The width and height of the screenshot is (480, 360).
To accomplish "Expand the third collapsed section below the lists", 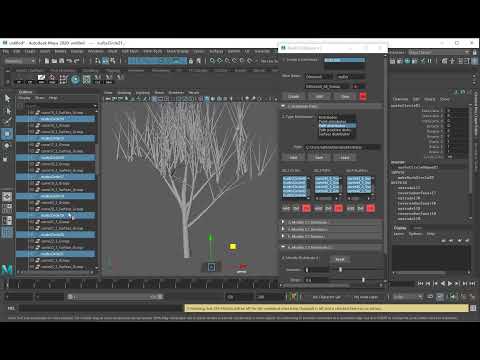I will pyautogui.click(x=283, y=236).
